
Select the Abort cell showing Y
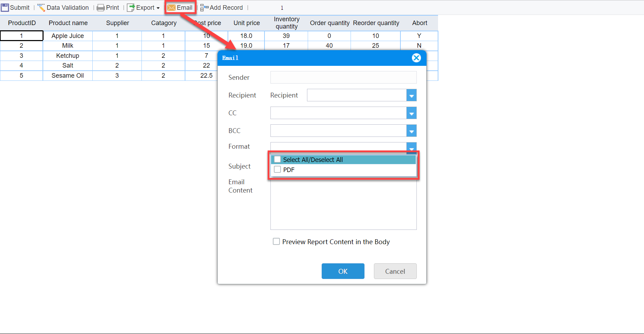tap(419, 36)
